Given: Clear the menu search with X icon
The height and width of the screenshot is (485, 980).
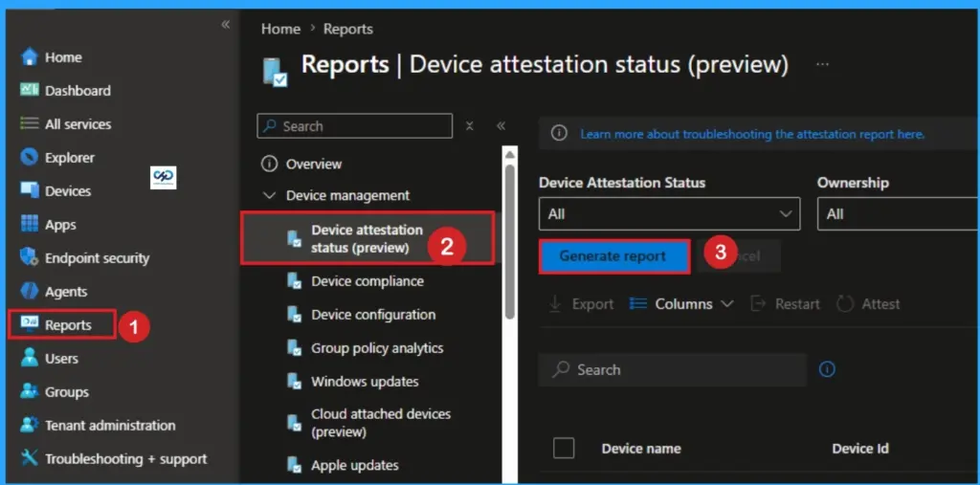Looking at the screenshot, I should (x=469, y=126).
